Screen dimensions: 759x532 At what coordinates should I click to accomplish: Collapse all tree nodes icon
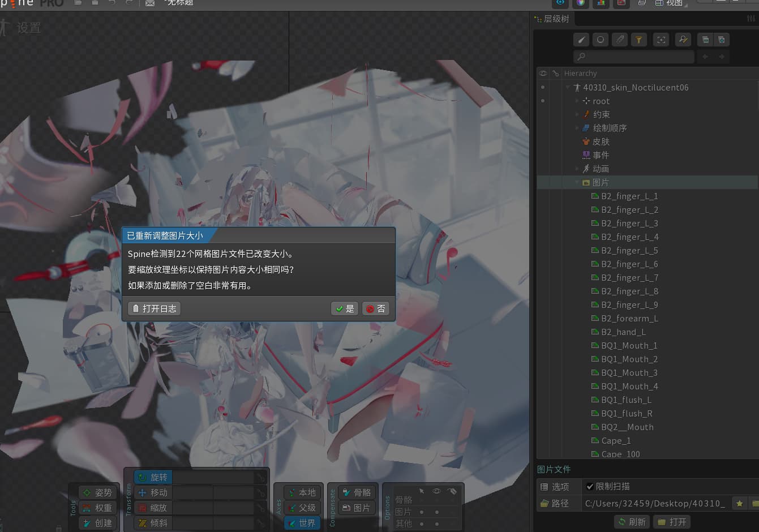[x=705, y=40]
